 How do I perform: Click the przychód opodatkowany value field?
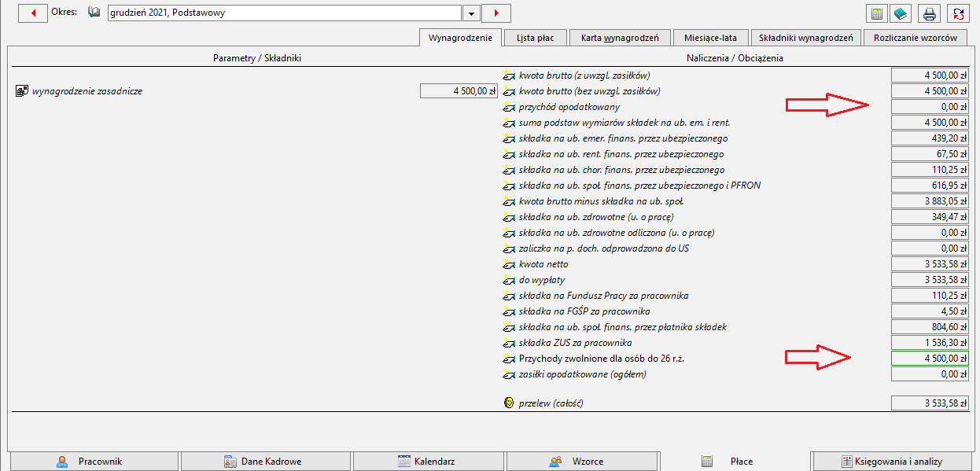coord(930,107)
